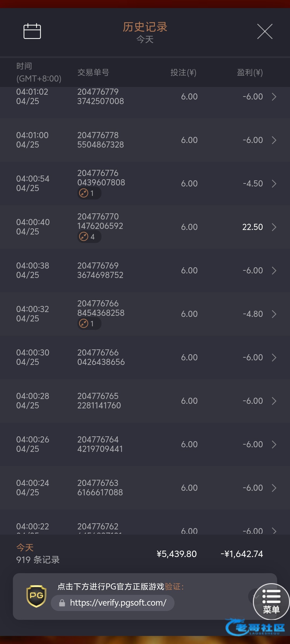Tap the 今天 919 条记录 summary

pos(38,554)
